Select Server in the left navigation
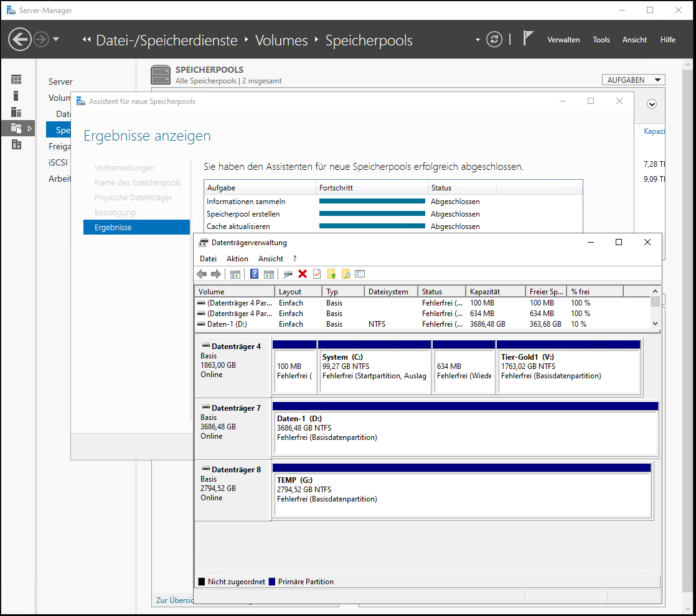The image size is (696, 616). [60, 82]
